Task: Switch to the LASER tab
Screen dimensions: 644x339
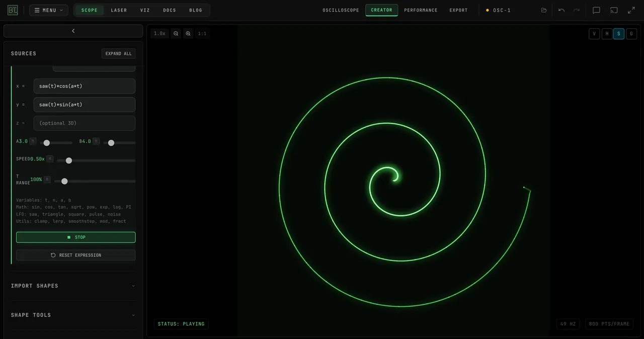Action: click(x=119, y=10)
